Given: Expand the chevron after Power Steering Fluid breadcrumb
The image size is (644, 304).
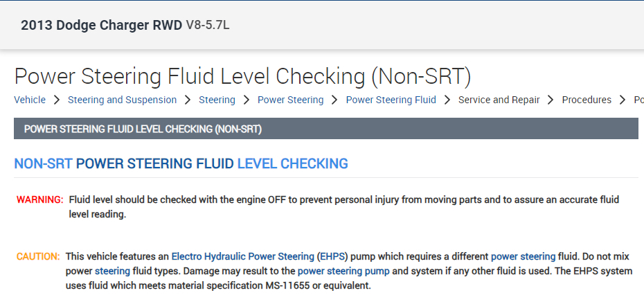Looking at the screenshot, I should 447,100.
